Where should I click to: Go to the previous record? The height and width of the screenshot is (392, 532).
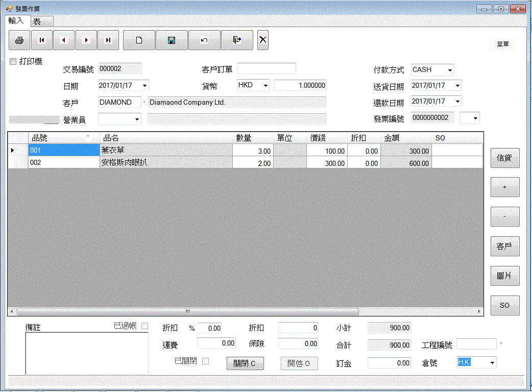64,40
